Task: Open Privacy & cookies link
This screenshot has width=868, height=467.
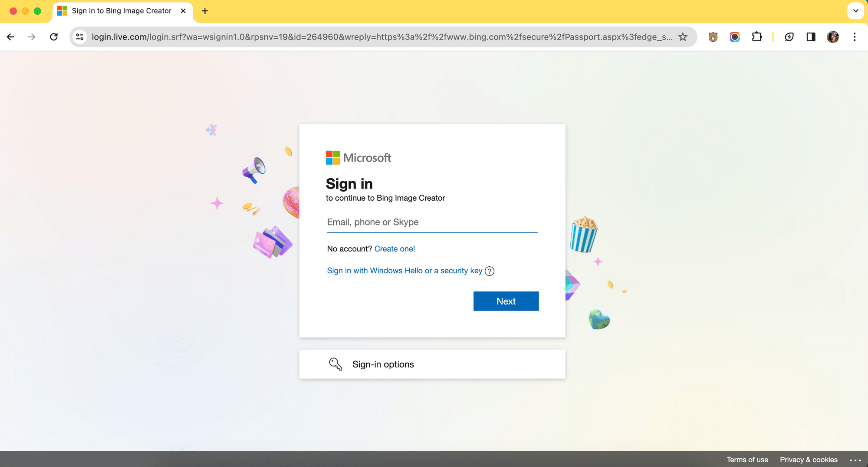Action: pos(809,460)
